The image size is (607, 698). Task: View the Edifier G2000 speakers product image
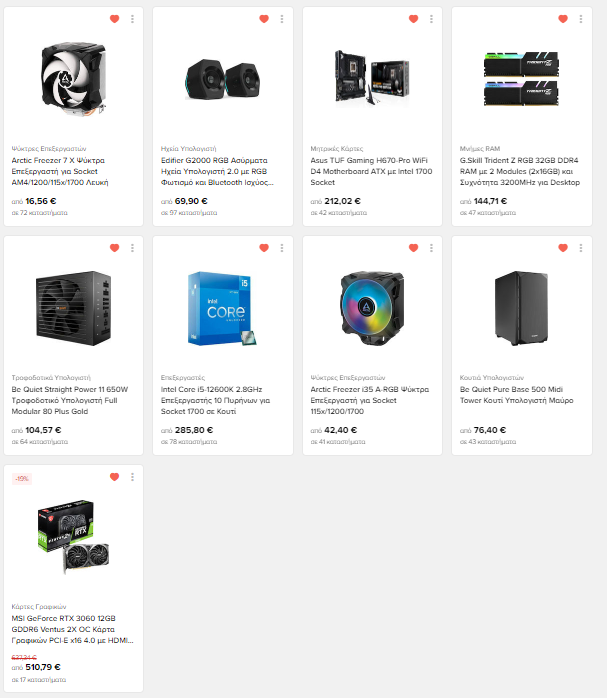223,80
